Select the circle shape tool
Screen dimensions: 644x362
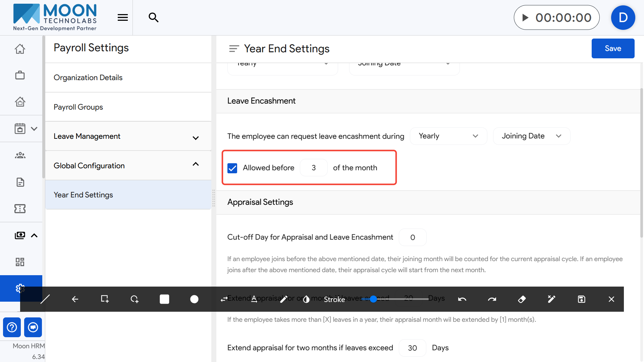pos(194,299)
